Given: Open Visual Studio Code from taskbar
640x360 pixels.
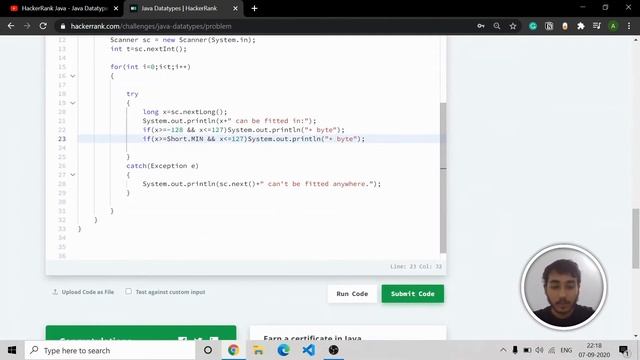Looking at the screenshot, I should 309,350.
